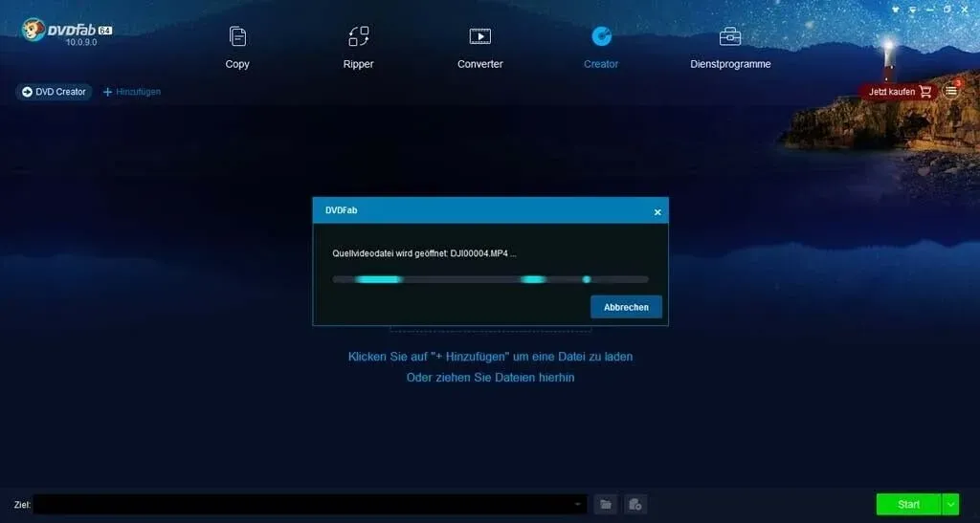
Task: Open the title bar dropdown menu triangle
Action: click(x=913, y=10)
